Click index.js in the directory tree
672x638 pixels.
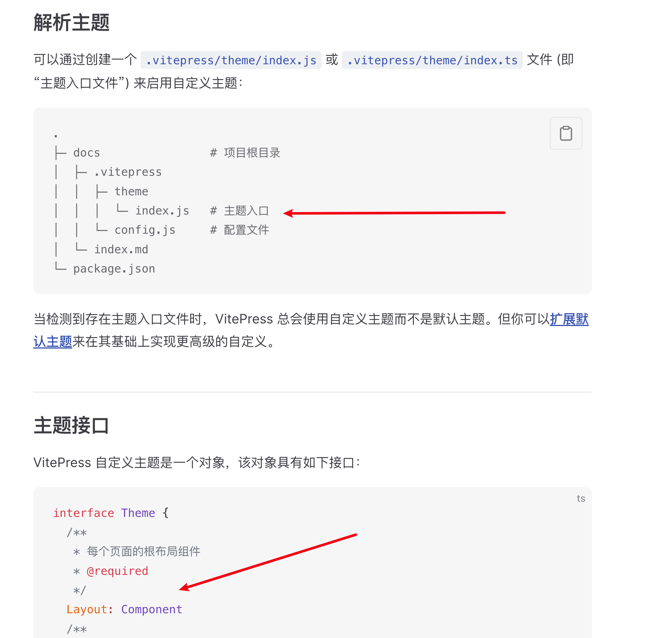tap(162, 210)
